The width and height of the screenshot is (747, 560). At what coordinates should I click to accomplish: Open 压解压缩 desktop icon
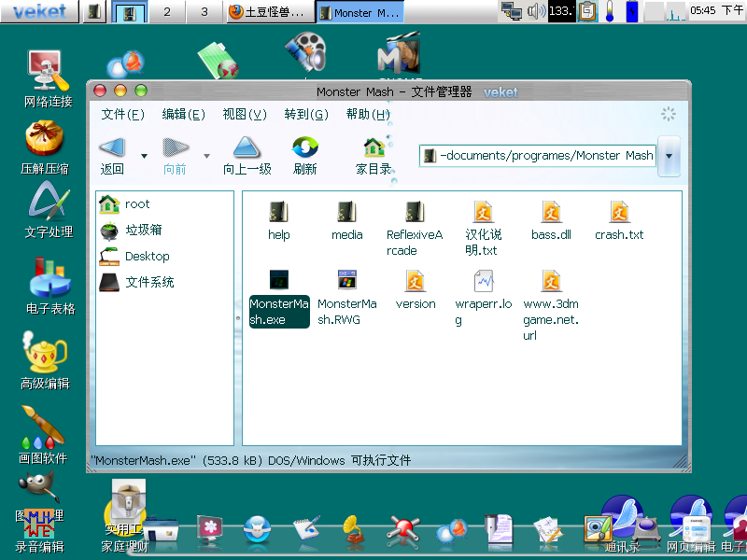coord(45,147)
